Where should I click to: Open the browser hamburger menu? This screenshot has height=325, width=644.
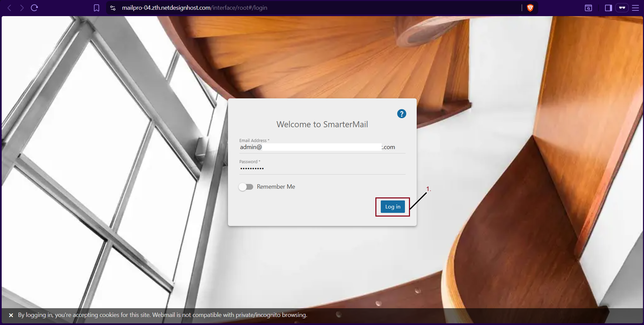[x=635, y=8]
